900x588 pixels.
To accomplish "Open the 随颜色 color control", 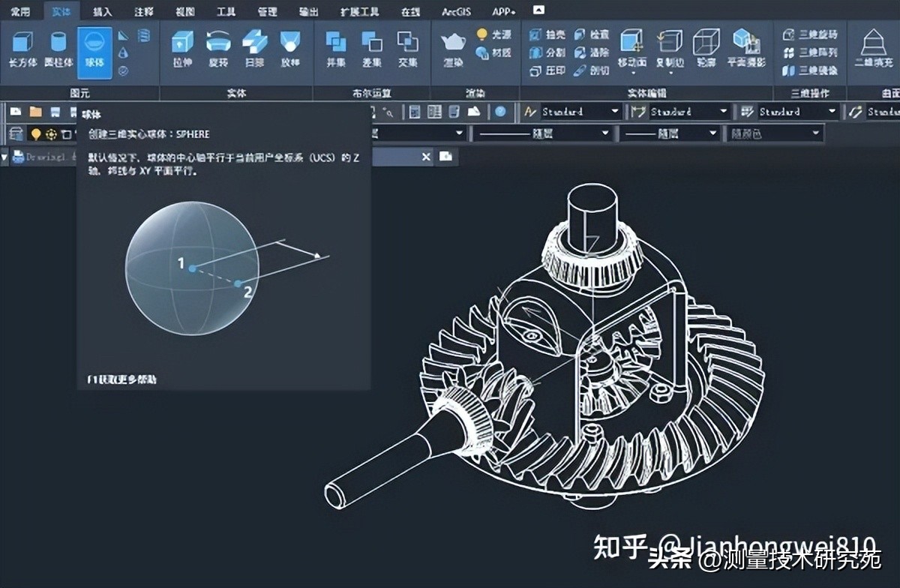I will tap(774, 133).
